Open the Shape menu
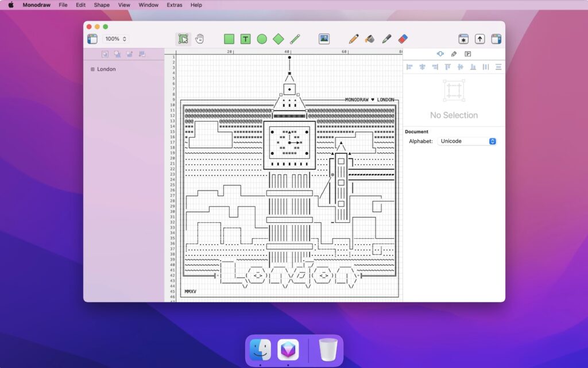The image size is (588, 368). pyautogui.click(x=101, y=5)
